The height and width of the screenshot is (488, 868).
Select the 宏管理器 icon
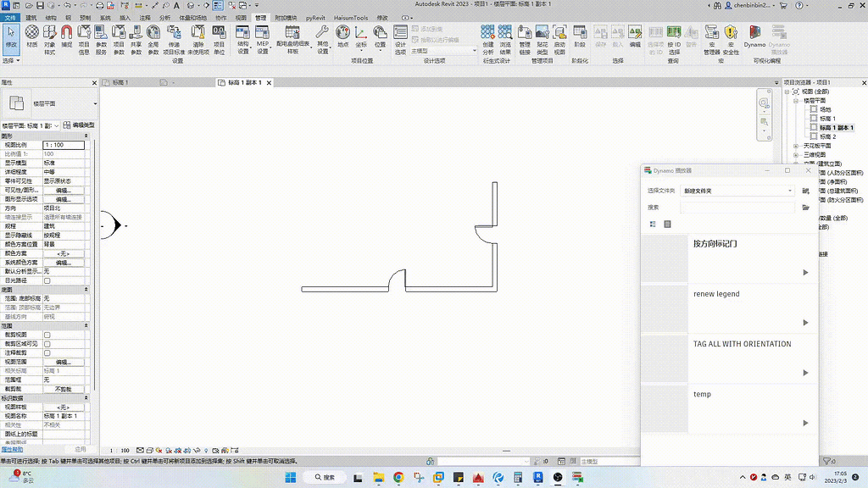click(x=710, y=40)
